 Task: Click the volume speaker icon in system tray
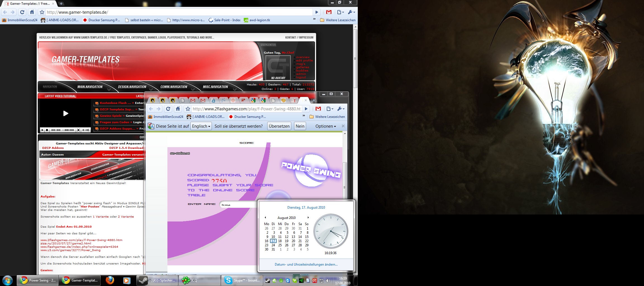tap(328, 281)
